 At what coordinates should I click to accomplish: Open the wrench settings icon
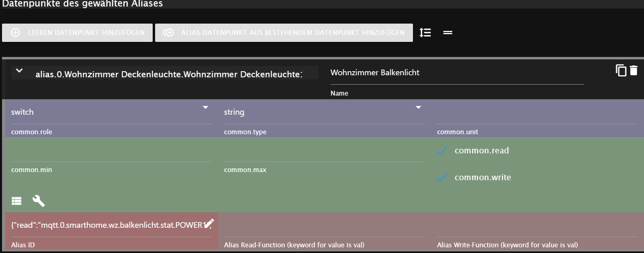(x=39, y=201)
